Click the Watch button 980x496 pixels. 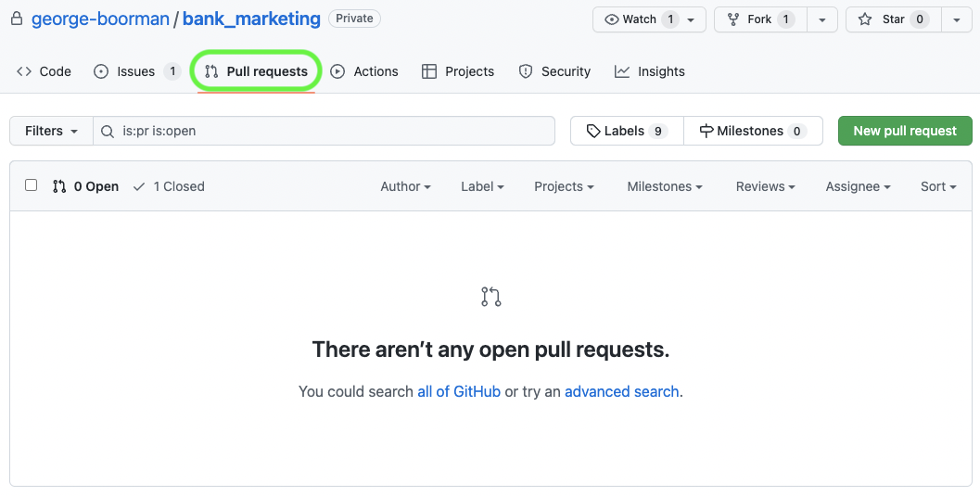(649, 19)
